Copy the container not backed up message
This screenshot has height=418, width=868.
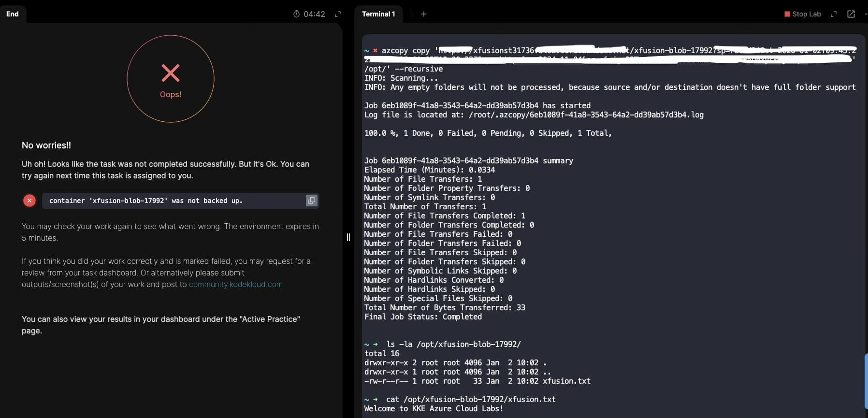tap(312, 201)
